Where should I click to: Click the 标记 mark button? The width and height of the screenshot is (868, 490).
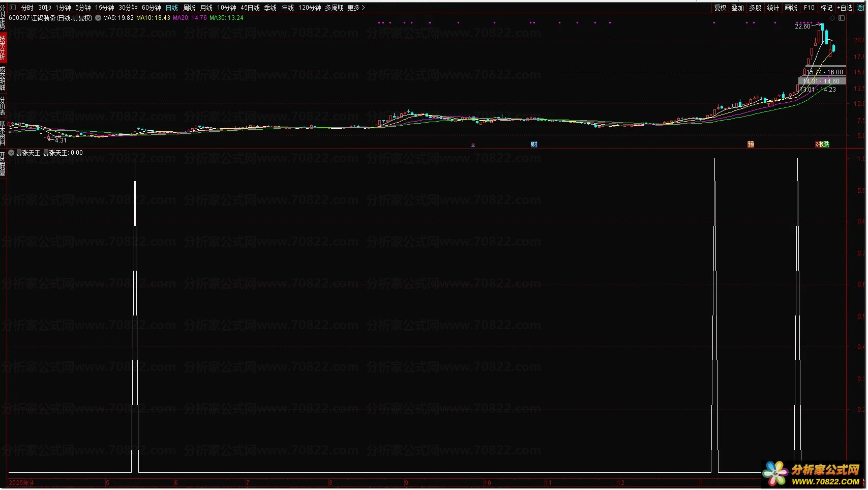point(826,8)
